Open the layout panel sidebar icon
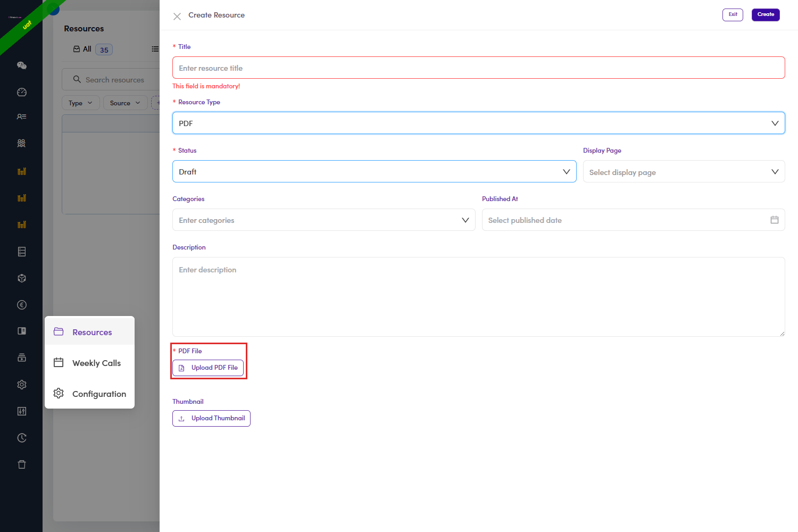 (x=22, y=331)
